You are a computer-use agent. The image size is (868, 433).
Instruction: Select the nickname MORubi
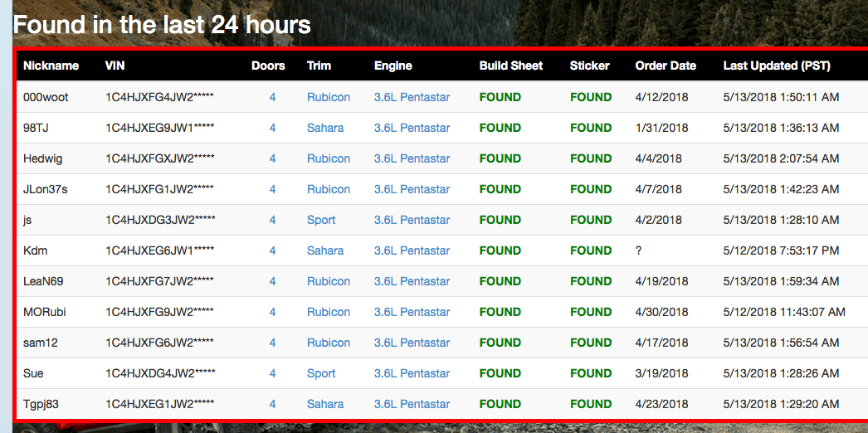[44, 312]
